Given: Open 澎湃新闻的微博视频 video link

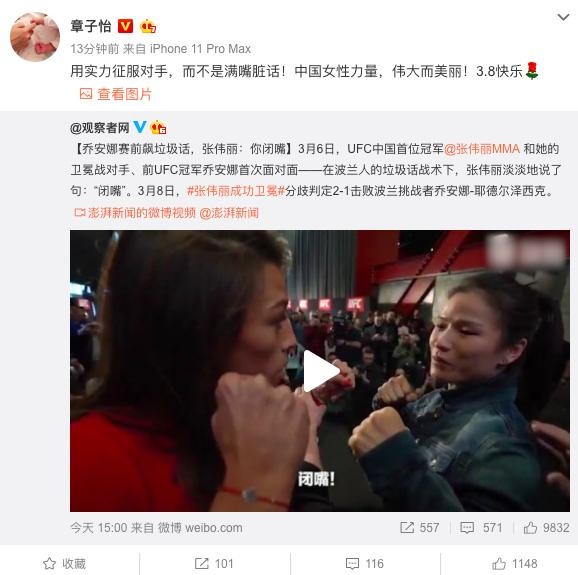Looking at the screenshot, I should click(x=135, y=213).
